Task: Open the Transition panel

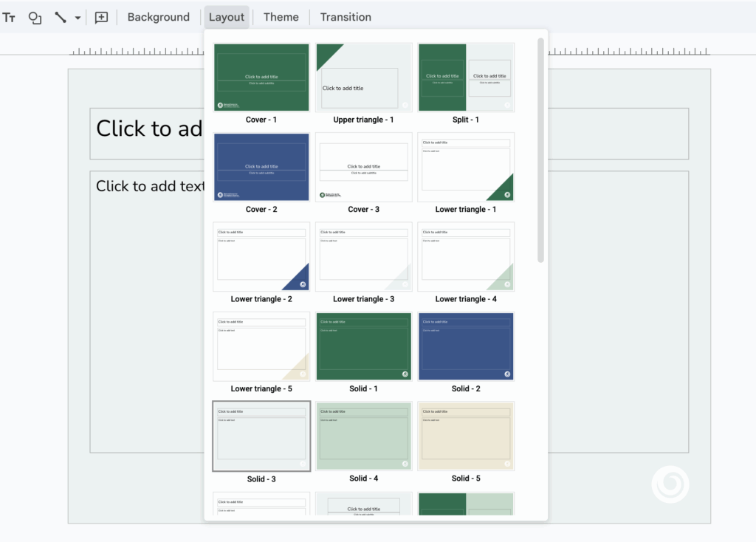Action: 346,17
